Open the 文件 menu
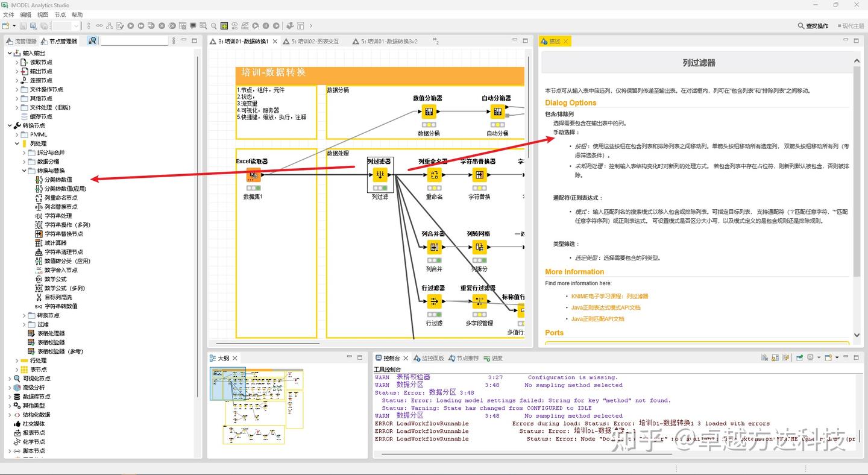868x475 pixels. [8, 14]
